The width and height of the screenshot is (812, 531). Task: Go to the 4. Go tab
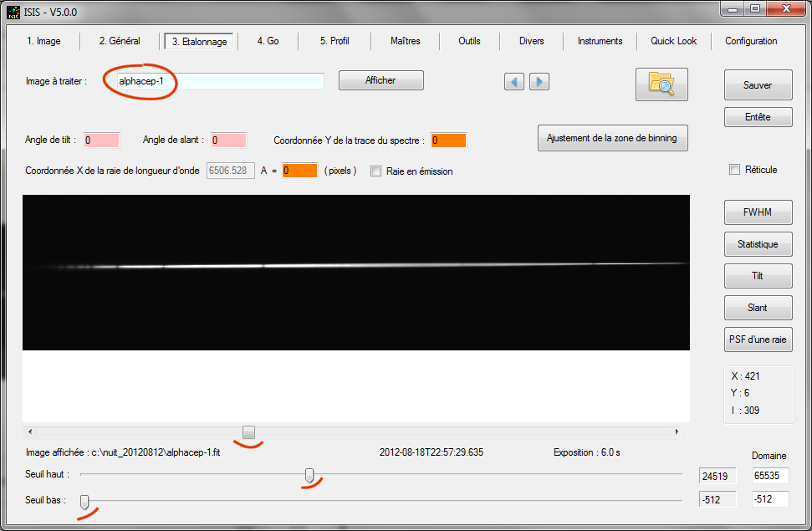point(268,41)
